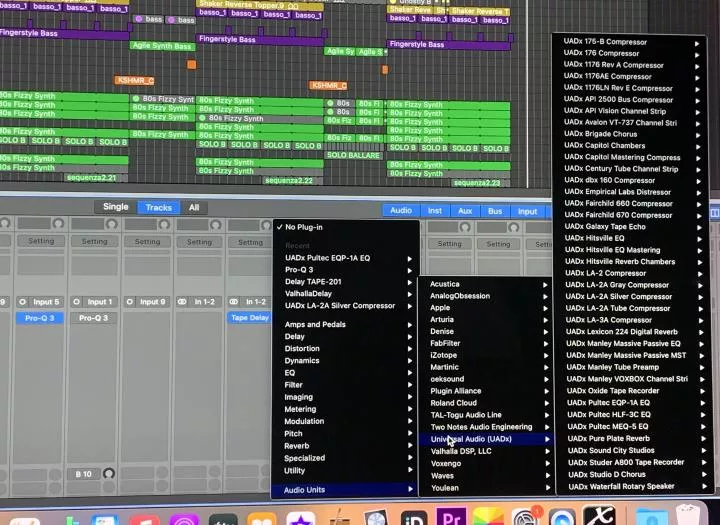Click the mono format icon beside Input 5
Screen dimensions: 720x525
[x=22, y=302]
